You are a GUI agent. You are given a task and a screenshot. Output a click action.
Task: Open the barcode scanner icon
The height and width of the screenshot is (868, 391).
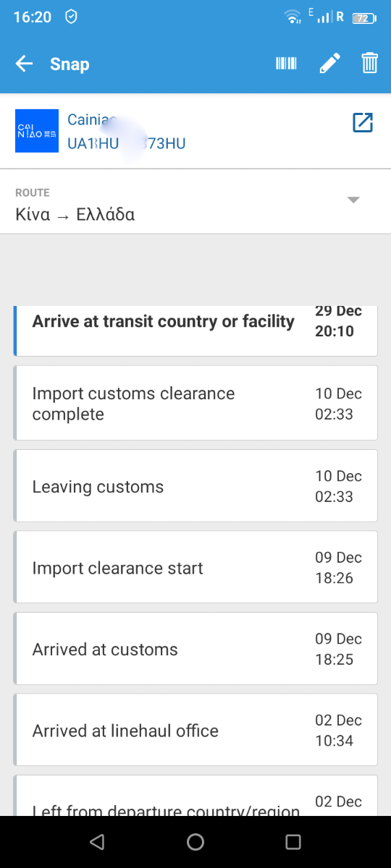(x=286, y=64)
